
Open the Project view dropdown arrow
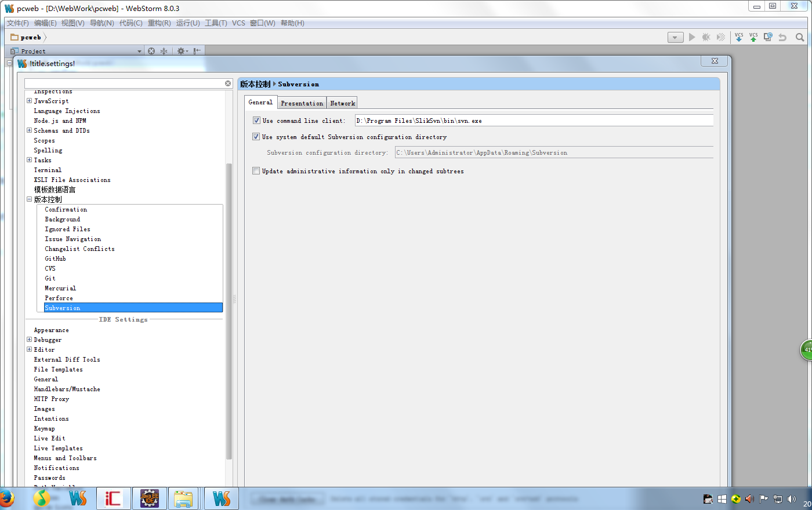click(x=139, y=52)
